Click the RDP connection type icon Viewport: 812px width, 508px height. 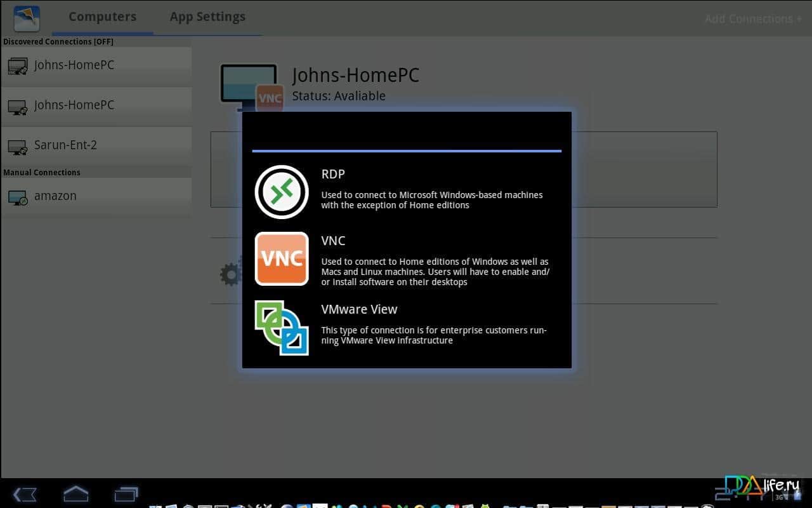pos(282,192)
